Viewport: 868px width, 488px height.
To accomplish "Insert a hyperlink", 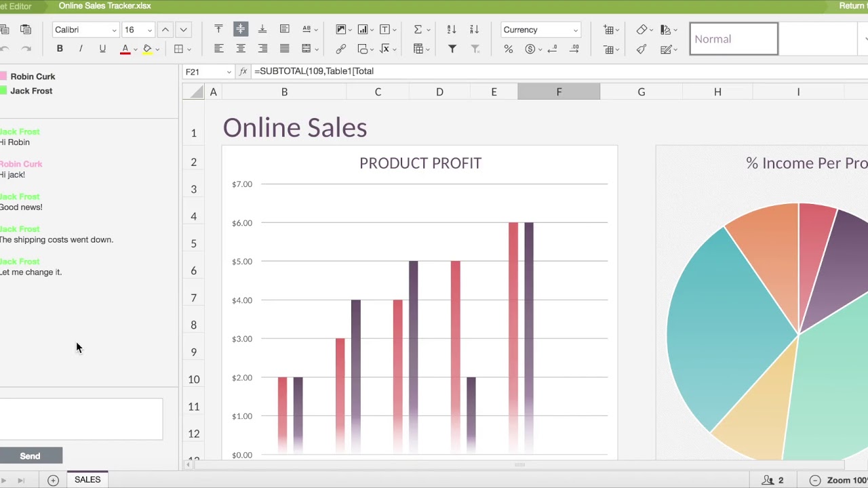I will [341, 49].
